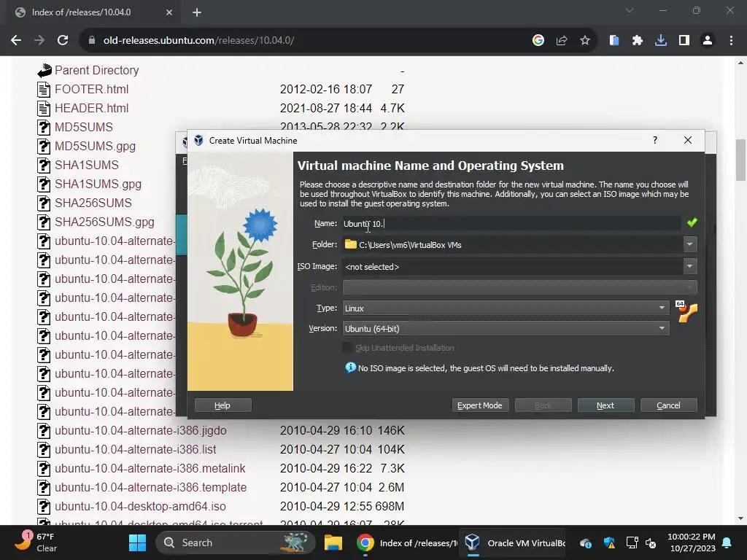Viewport: 747px width, 560px height.
Task: Switch to Oracle VM VirtualBox in the taskbar
Action: click(512, 542)
